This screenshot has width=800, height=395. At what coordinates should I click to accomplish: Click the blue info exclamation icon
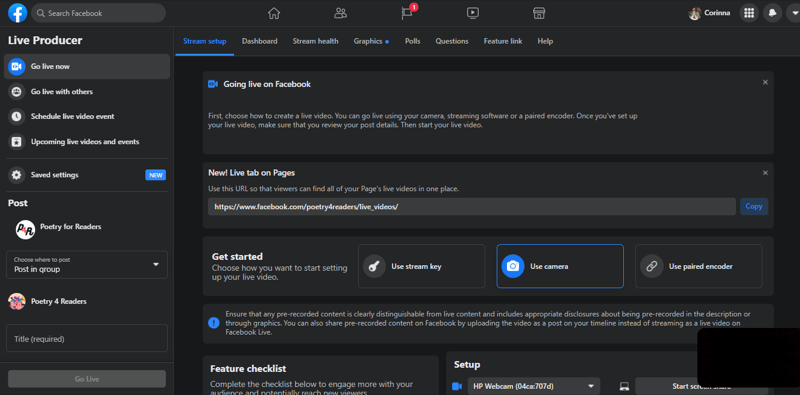214,323
